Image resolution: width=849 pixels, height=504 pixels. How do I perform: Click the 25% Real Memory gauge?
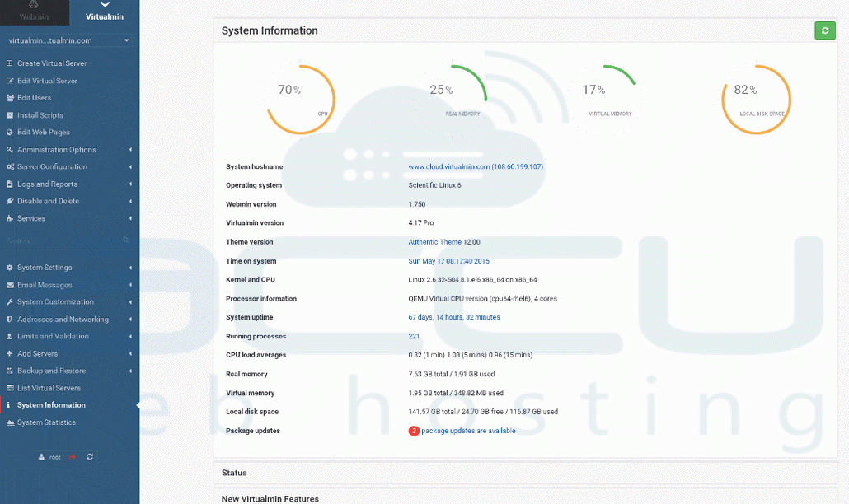pos(453,100)
